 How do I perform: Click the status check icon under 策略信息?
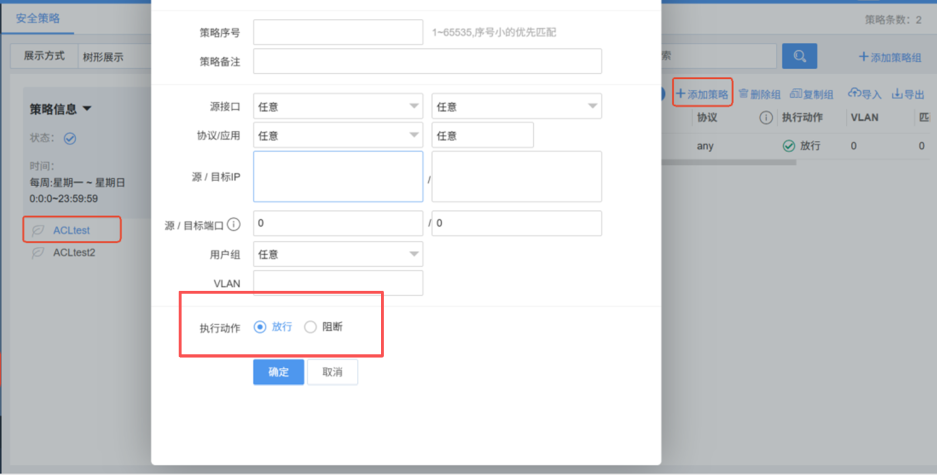point(70,139)
